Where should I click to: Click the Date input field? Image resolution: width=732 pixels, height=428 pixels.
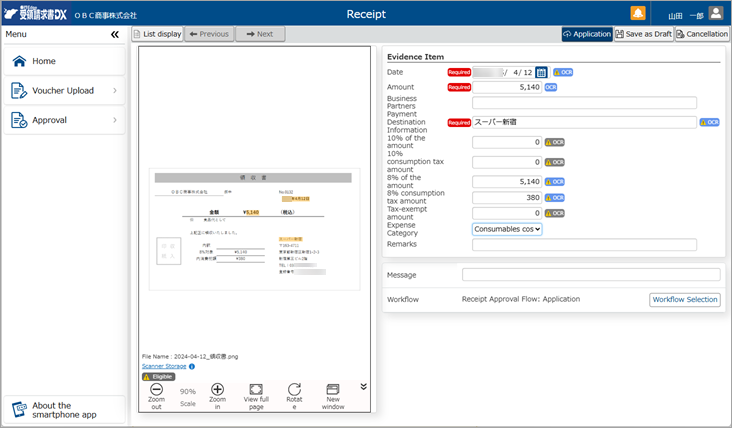coord(503,72)
